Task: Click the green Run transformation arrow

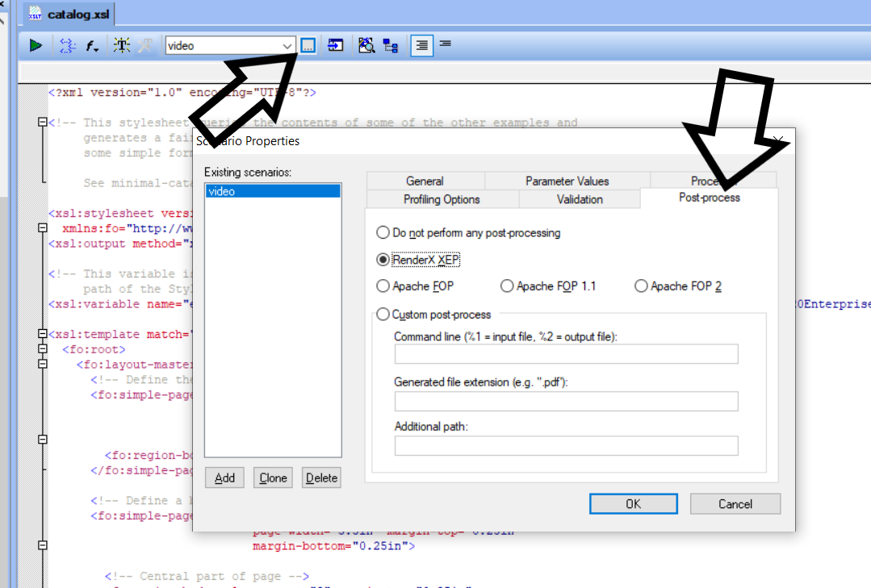Action: pyautogui.click(x=36, y=46)
